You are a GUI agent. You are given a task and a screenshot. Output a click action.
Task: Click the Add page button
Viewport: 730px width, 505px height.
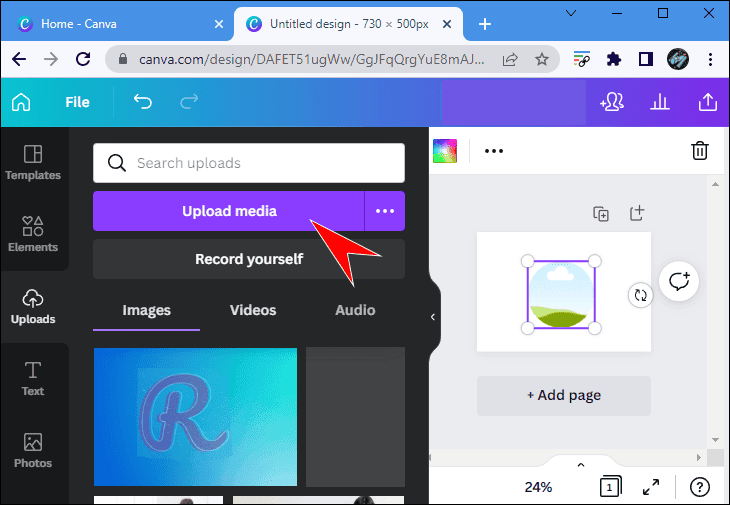pos(564,395)
